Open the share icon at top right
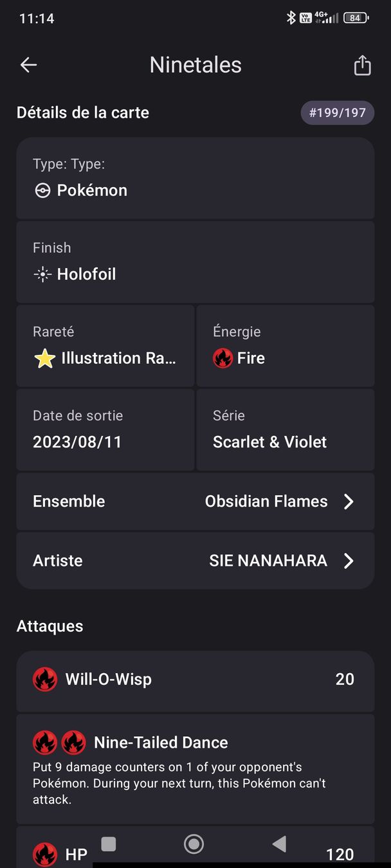 (363, 65)
